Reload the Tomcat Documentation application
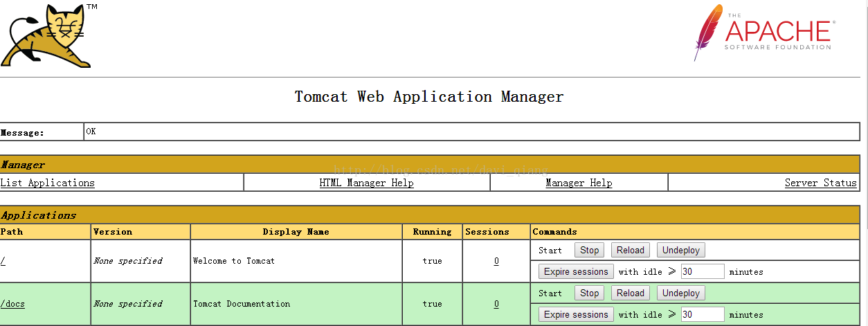Viewport: 868px width, 326px height. click(631, 293)
